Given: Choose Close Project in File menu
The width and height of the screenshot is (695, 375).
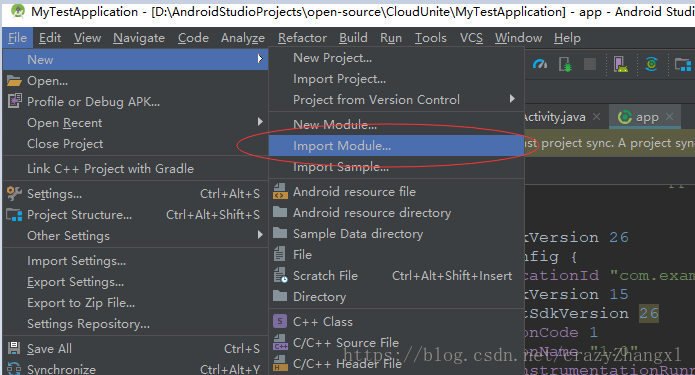Looking at the screenshot, I should [65, 144].
